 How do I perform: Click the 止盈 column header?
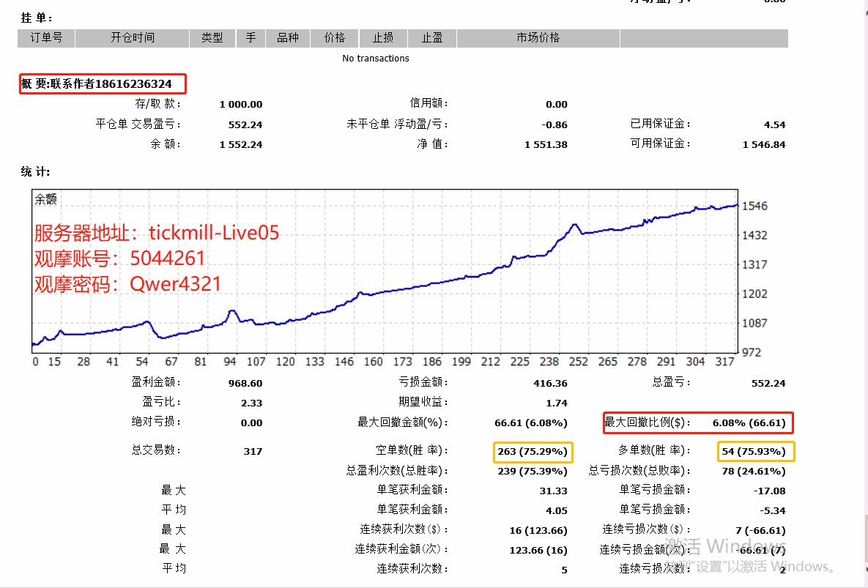431,37
